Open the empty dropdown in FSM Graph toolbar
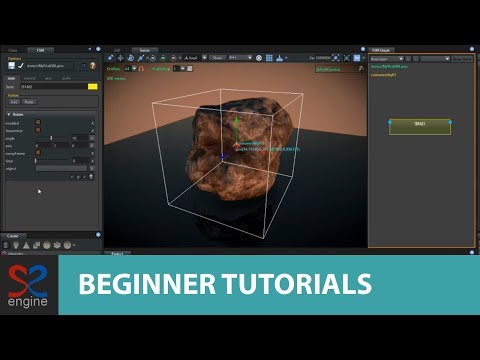480x360 pixels. (435, 59)
